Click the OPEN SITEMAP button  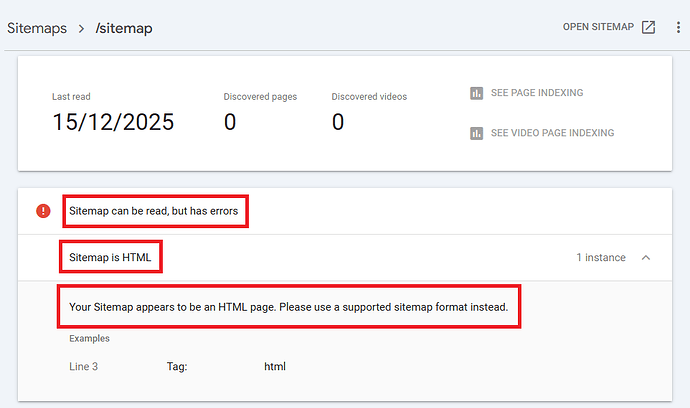[609, 27]
